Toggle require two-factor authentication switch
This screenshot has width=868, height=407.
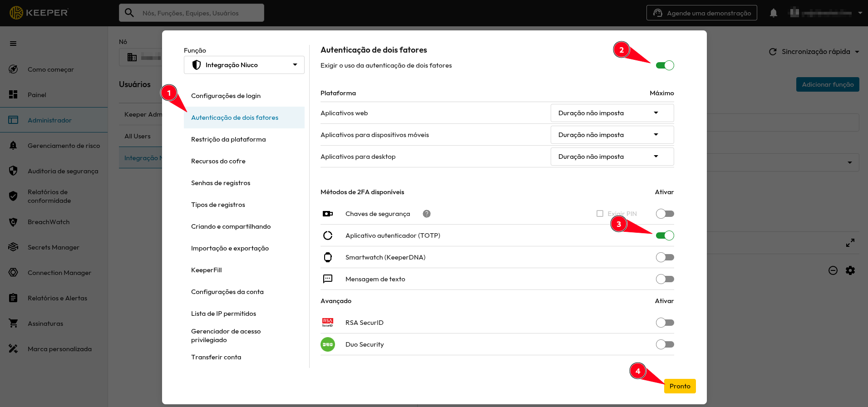coord(665,65)
